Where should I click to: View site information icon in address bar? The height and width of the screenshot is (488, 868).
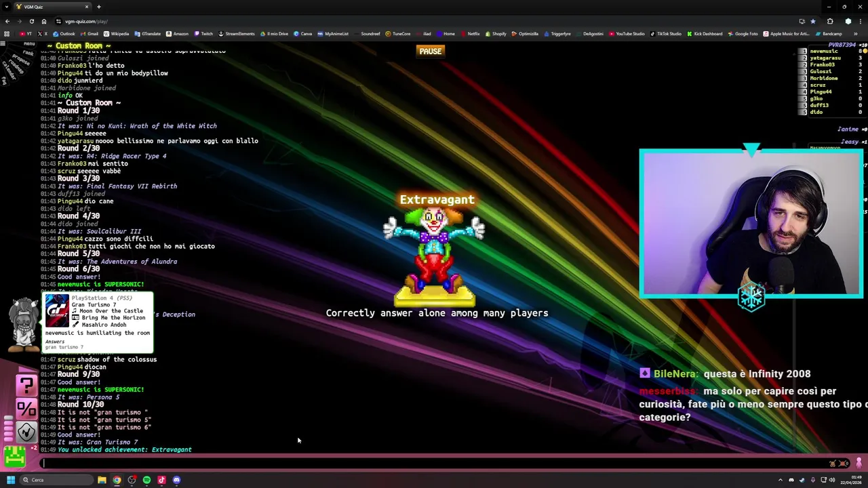click(x=59, y=21)
